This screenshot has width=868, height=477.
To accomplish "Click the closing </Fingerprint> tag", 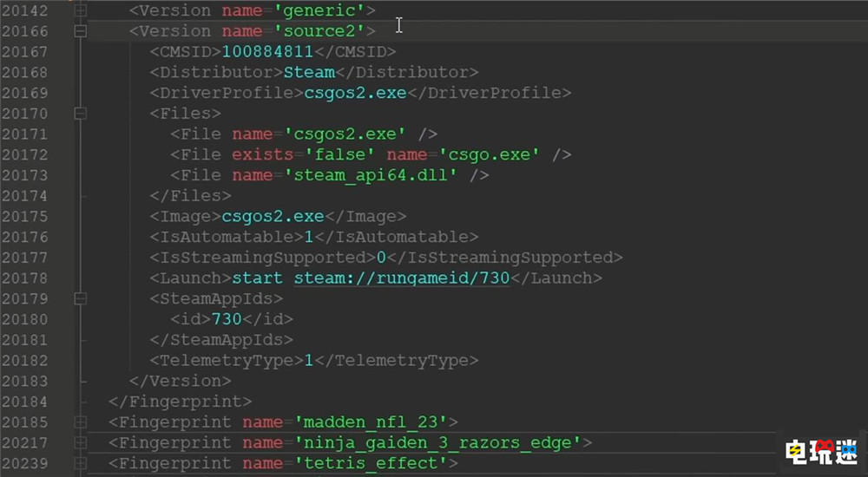I will coord(181,402).
